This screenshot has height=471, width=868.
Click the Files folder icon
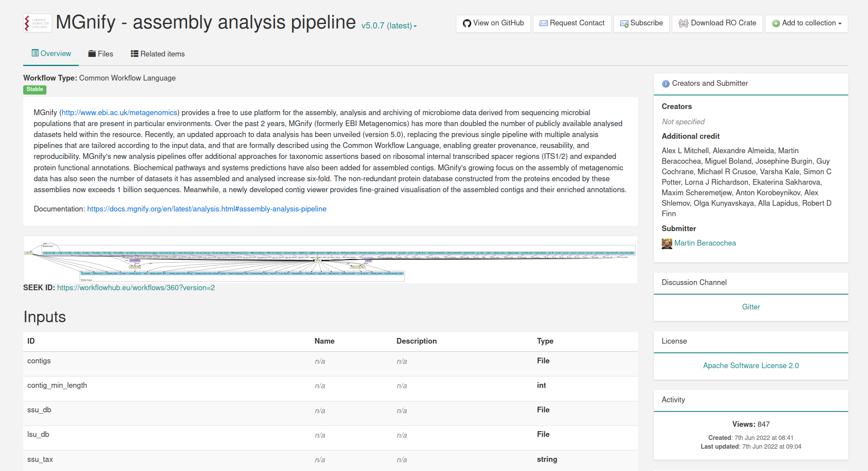coord(92,54)
